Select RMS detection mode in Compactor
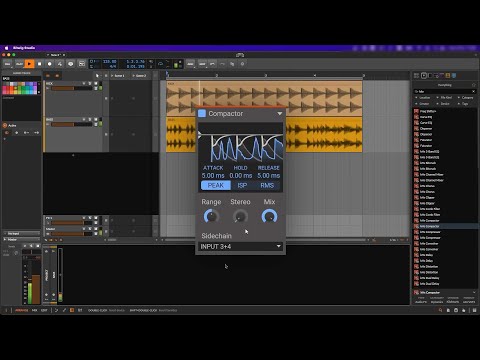The height and width of the screenshot is (360, 480). pyautogui.click(x=267, y=185)
